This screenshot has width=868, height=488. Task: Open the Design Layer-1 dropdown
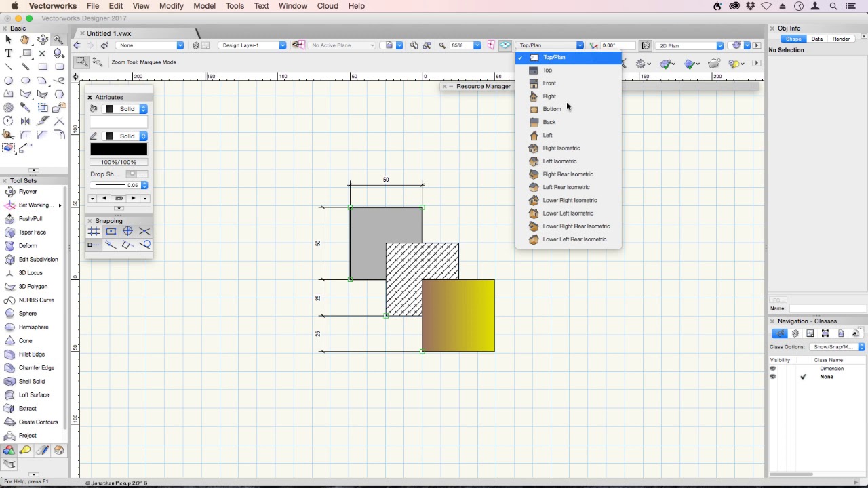(x=254, y=45)
